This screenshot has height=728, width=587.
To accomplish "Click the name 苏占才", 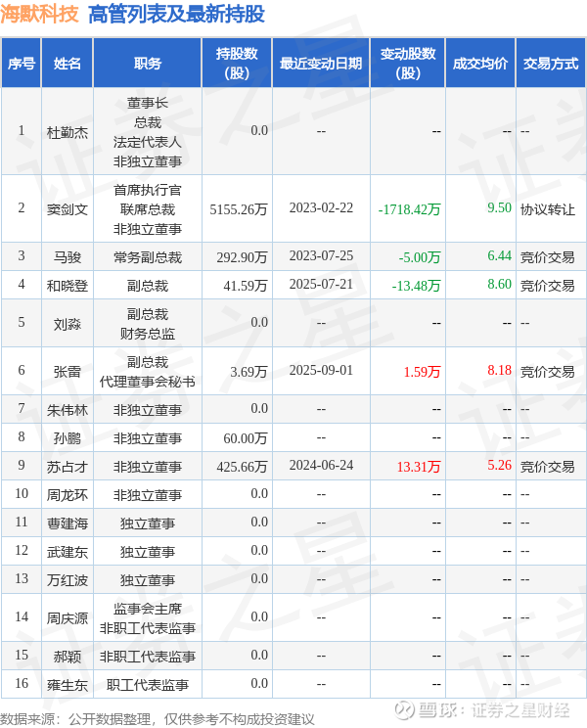I will coord(68,467).
